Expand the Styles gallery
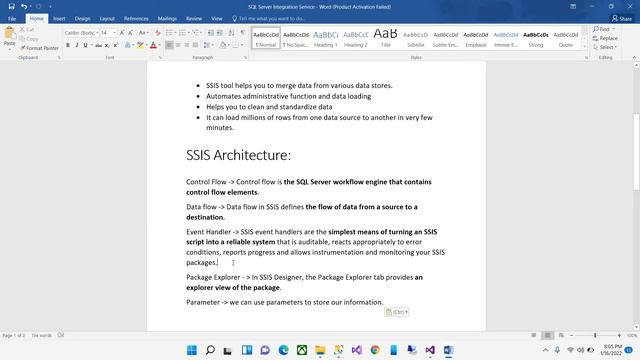 [584, 47]
